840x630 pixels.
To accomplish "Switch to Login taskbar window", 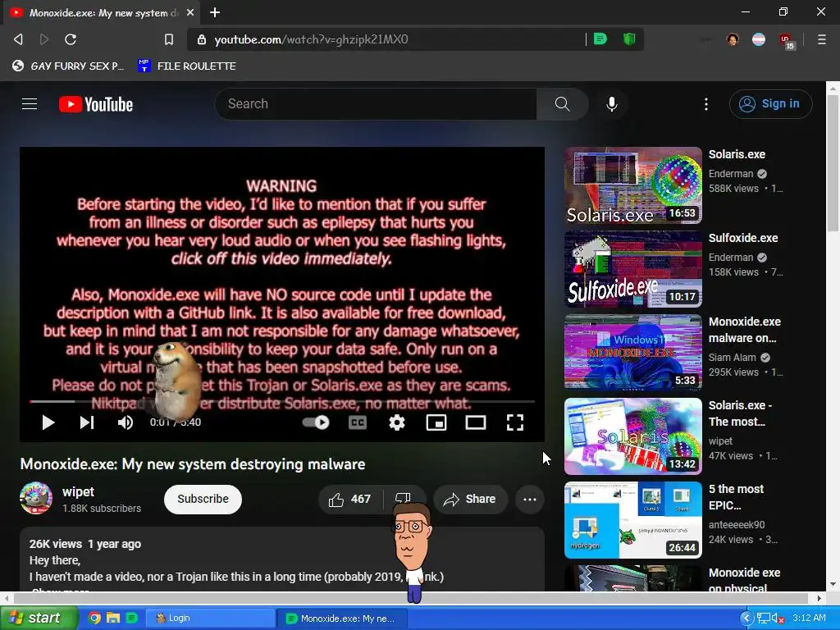I will 209,619.
